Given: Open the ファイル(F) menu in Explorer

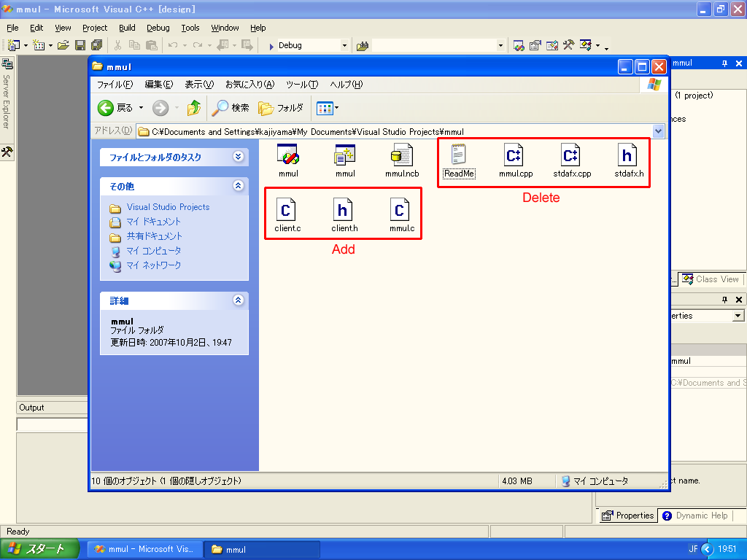Looking at the screenshot, I should [x=115, y=85].
